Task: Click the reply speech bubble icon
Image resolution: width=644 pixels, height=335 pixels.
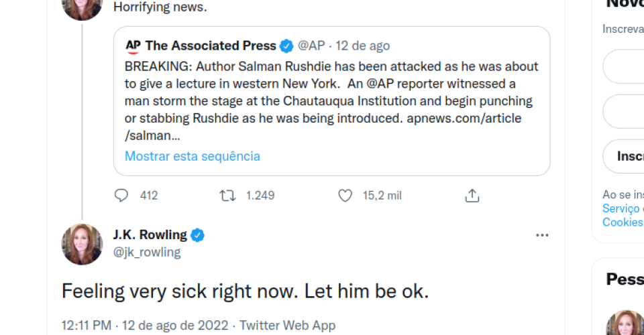Action: tap(121, 196)
